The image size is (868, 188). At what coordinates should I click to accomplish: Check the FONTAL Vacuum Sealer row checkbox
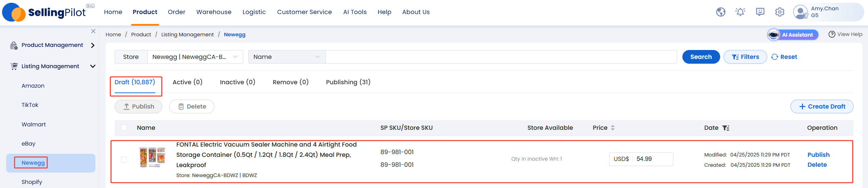(124, 160)
